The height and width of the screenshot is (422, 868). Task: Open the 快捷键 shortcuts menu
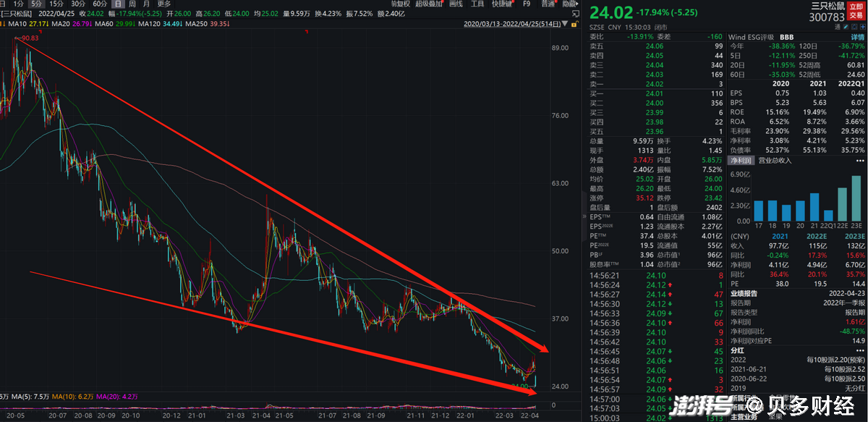coord(503,4)
